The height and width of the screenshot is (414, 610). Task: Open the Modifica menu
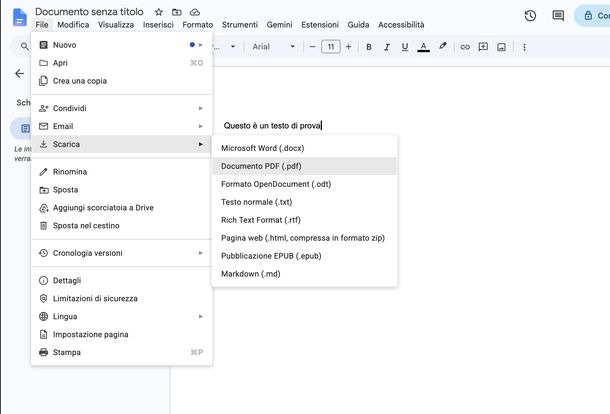click(x=73, y=25)
